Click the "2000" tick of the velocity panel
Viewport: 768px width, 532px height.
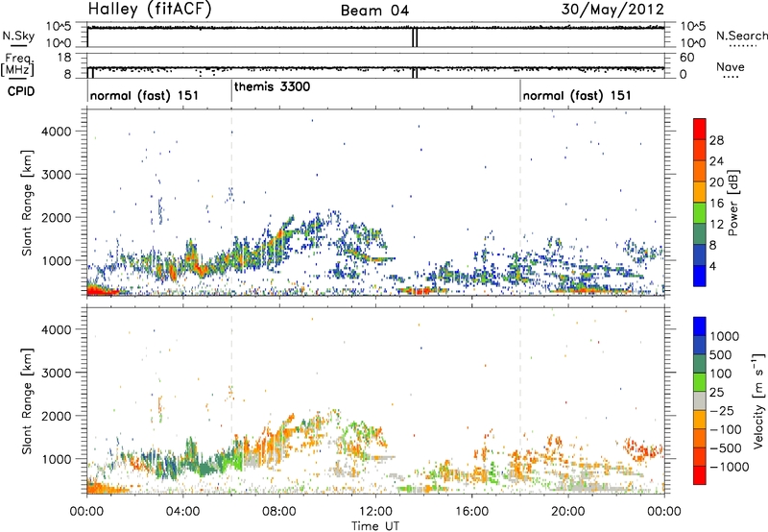tap(56, 416)
